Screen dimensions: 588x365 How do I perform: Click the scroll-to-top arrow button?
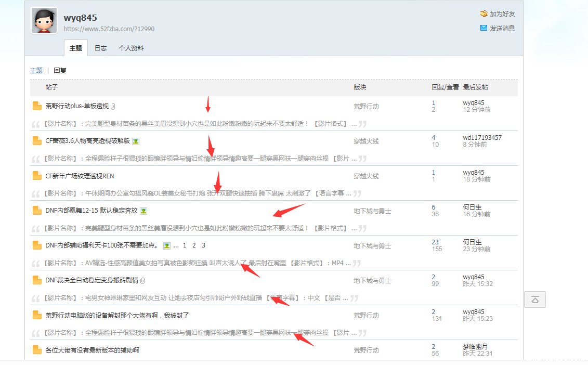pyautogui.click(x=535, y=299)
